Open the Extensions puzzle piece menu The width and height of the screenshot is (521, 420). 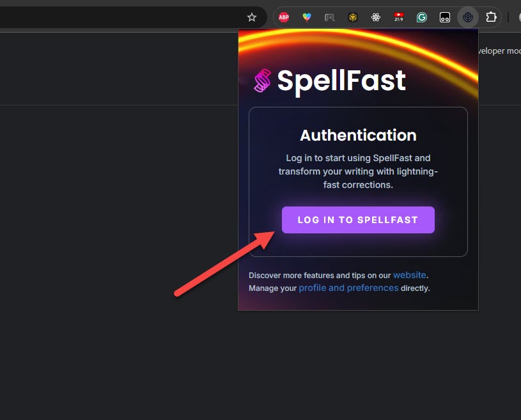point(491,17)
